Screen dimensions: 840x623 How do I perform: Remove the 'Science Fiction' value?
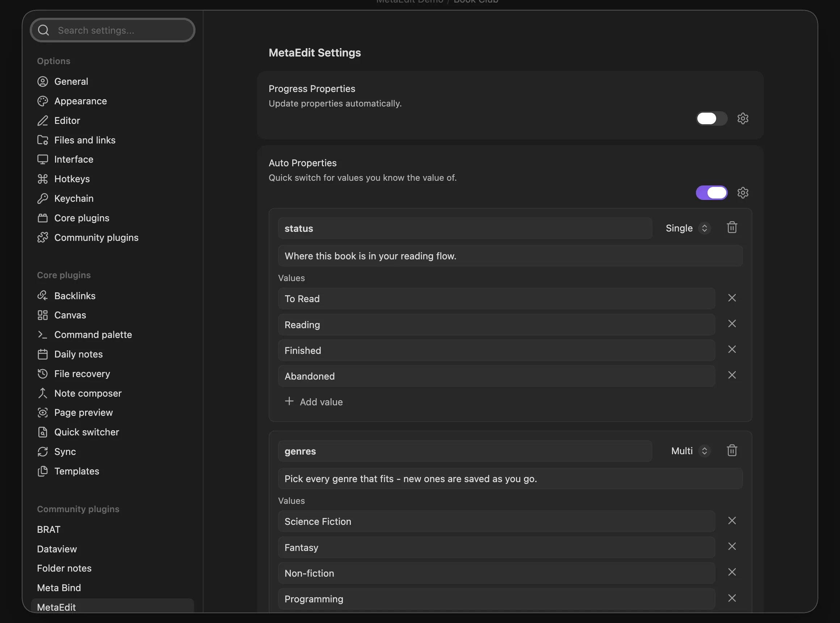pyautogui.click(x=732, y=521)
